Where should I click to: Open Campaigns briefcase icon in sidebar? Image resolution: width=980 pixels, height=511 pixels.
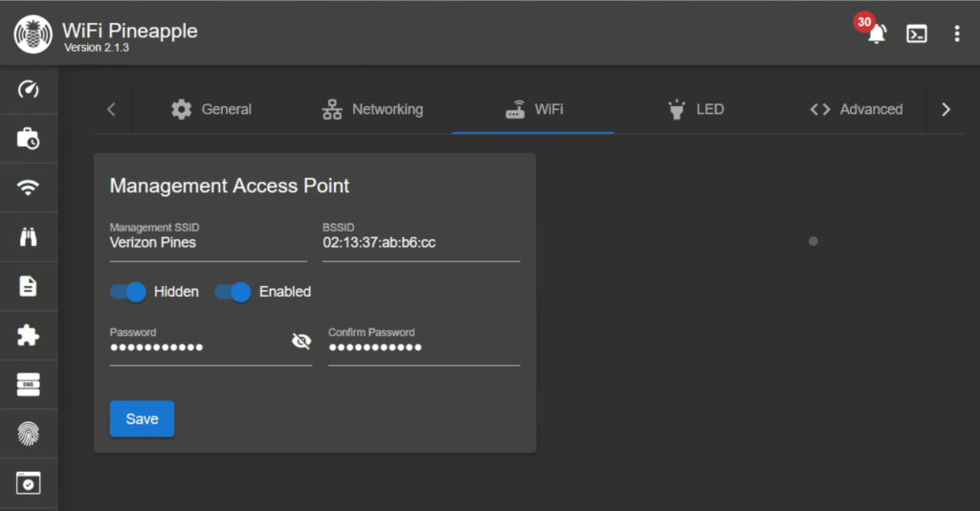(28, 139)
